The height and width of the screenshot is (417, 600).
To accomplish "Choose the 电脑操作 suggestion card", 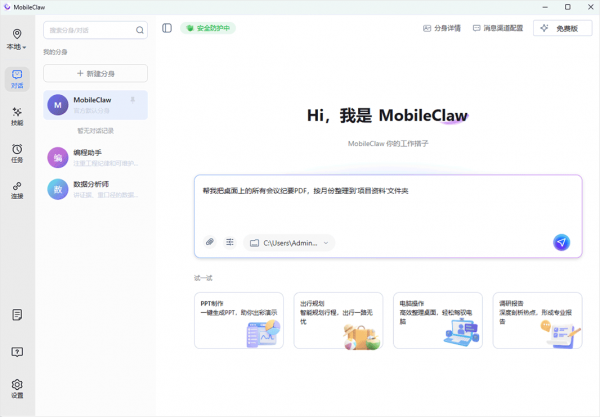I will tap(438, 321).
